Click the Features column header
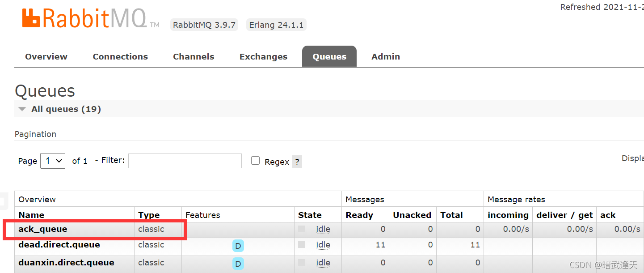Image resolution: width=644 pixels, height=273 pixels. pos(203,215)
